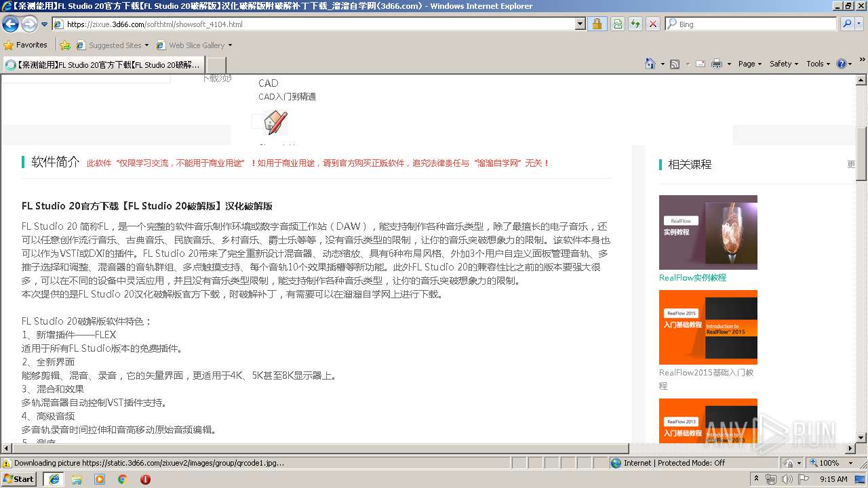
Task: Click the 软件简介 section heading
Action: coord(56,162)
